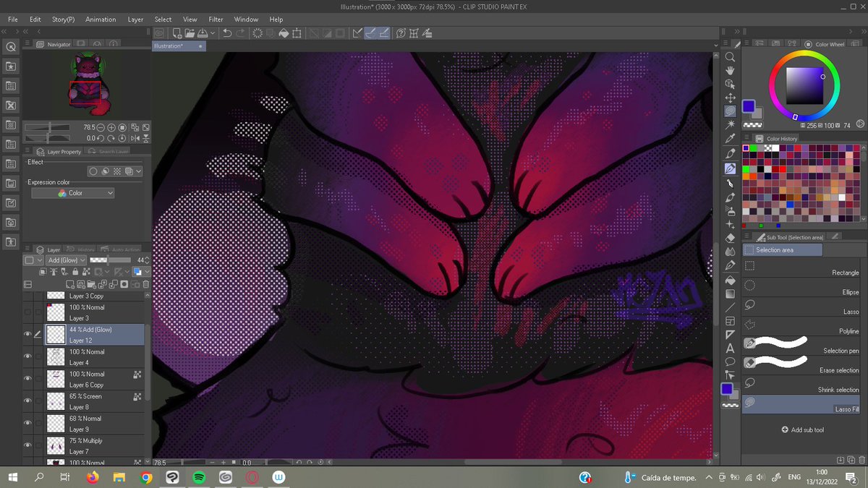Click the Fill paint bucket icon in command bar
Viewport: 868px width, 488px height.
pos(284,33)
